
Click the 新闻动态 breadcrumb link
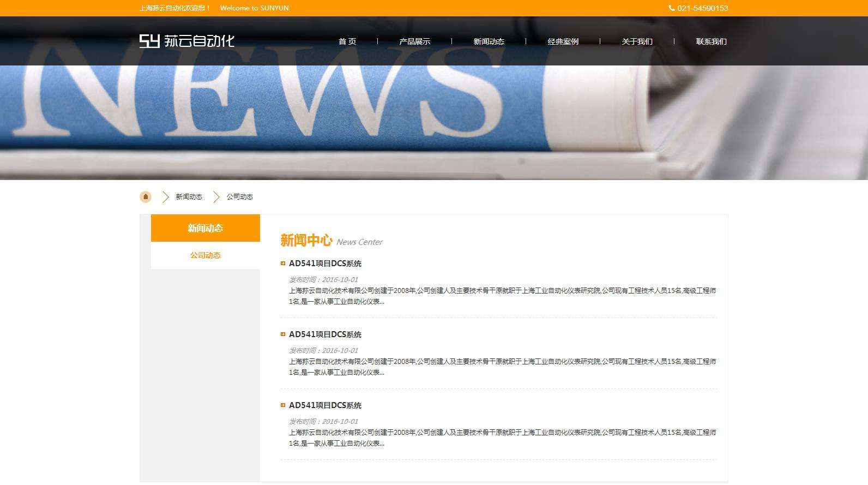click(x=189, y=197)
